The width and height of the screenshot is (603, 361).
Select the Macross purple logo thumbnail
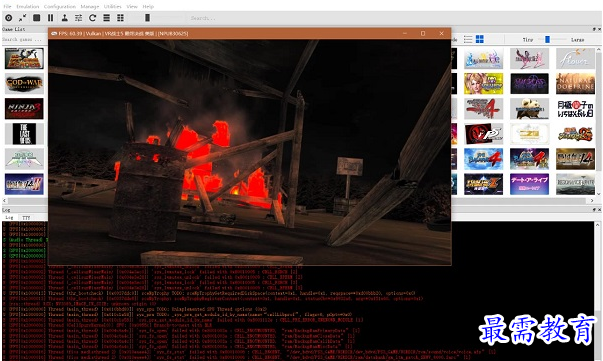pyautogui.click(x=529, y=83)
